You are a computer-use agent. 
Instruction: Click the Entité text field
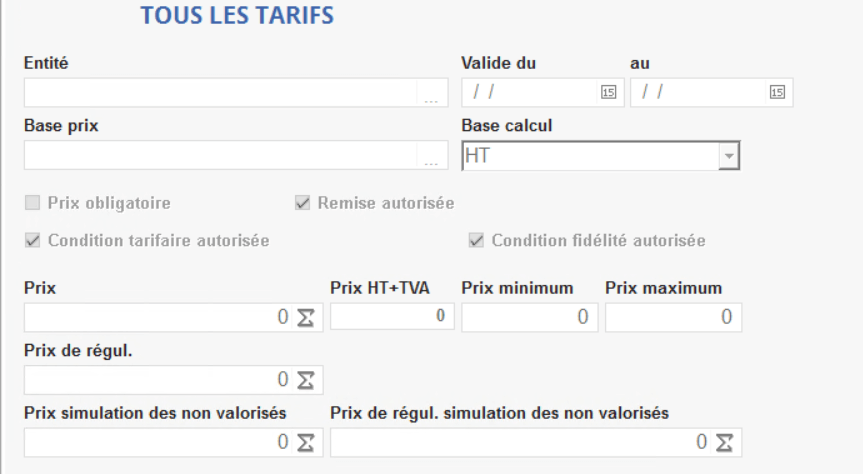pyautogui.click(x=220, y=93)
